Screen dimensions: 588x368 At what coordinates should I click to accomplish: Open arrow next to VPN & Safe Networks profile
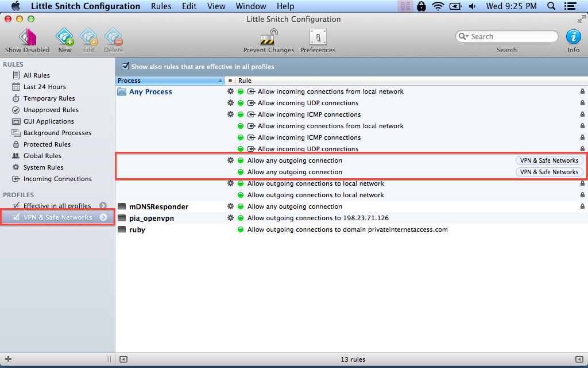(x=103, y=217)
